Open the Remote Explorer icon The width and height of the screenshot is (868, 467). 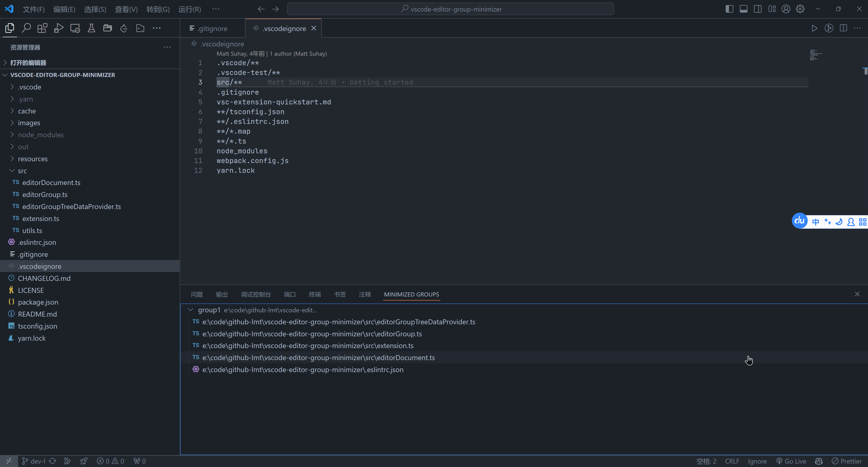click(75, 28)
